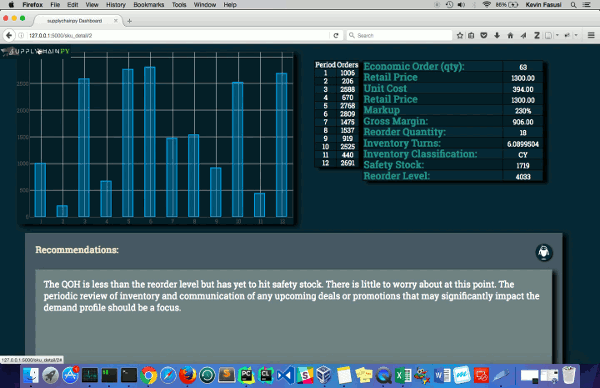Screen dimensions: 600x388
Task: Click the period 6 bar in chart
Action: [x=150, y=142]
